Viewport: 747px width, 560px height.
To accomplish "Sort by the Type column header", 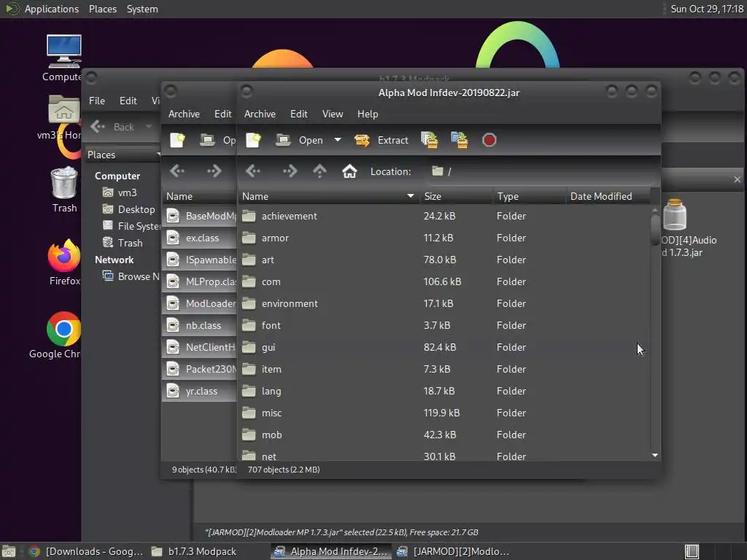I will (x=530, y=196).
